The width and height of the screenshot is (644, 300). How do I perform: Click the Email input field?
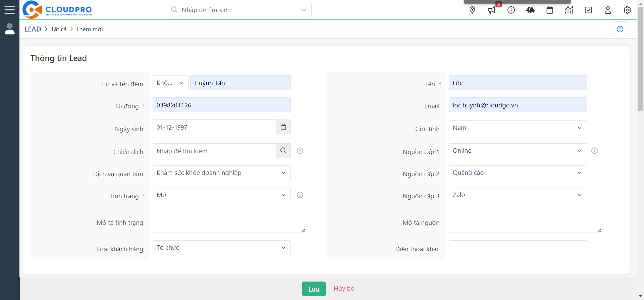click(518, 105)
